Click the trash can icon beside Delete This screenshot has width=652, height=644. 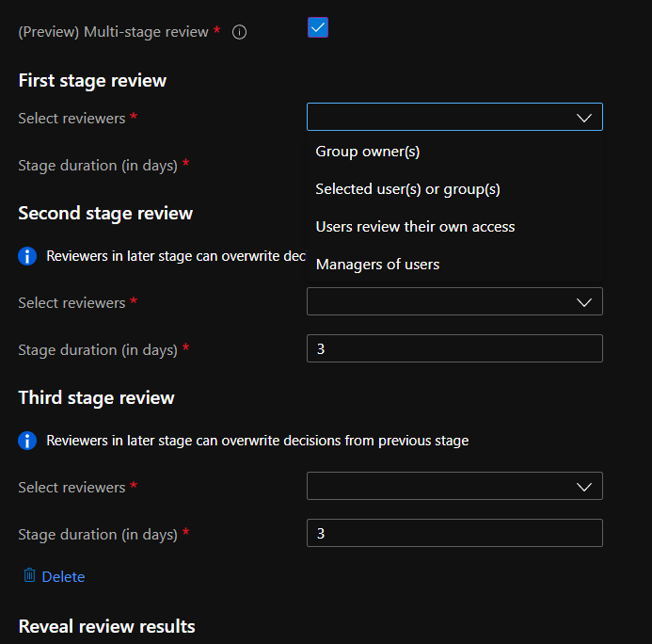[29, 575]
